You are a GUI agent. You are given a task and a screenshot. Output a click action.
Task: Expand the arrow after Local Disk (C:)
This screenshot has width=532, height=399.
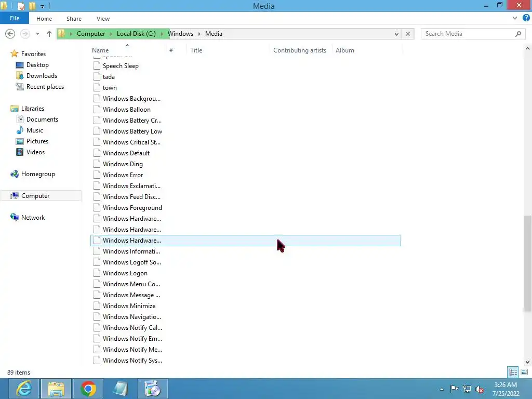coord(162,34)
